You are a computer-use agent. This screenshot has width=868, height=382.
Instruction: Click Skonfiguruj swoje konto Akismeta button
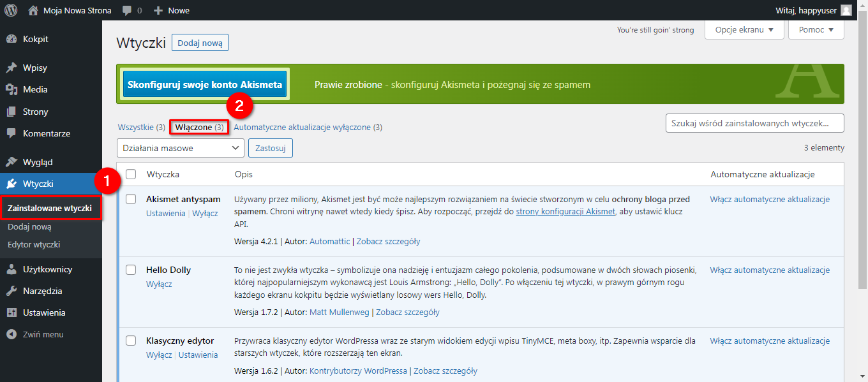pos(205,84)
